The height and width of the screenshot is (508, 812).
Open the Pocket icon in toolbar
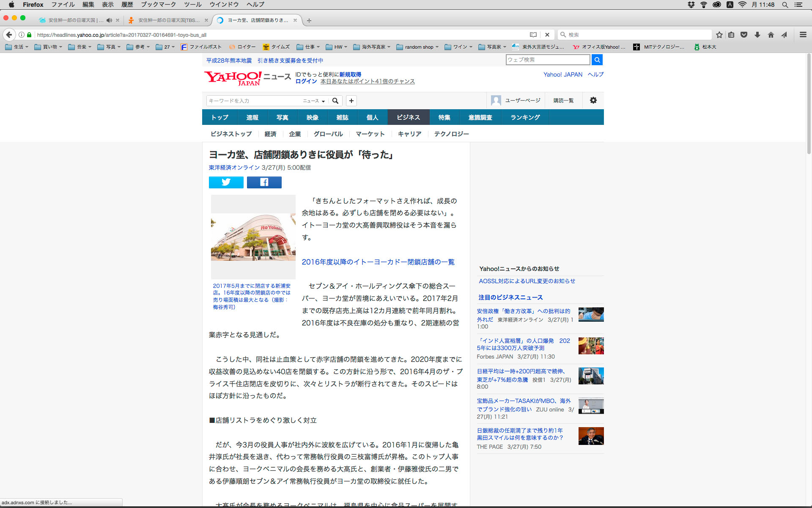tap(744, 35)
